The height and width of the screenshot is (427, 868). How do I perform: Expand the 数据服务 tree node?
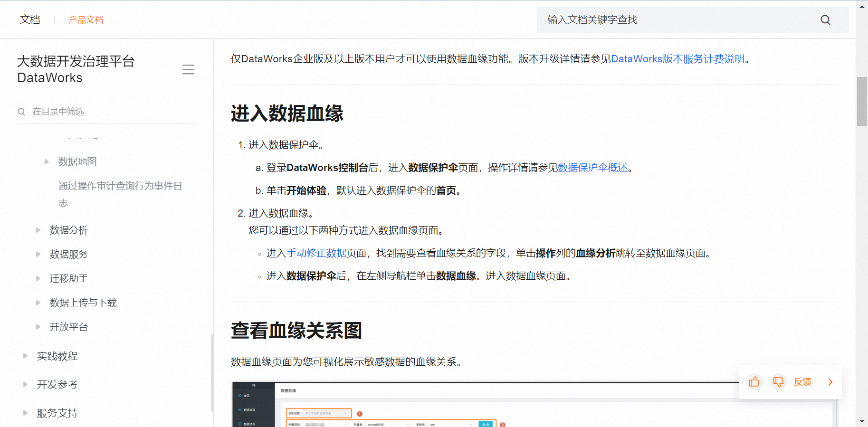[38, 254]
